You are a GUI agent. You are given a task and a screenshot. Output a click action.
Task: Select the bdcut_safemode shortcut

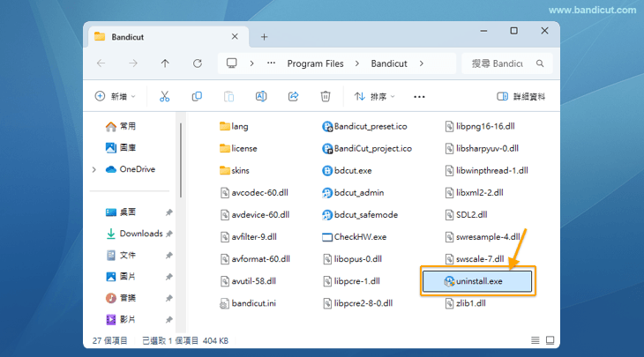(x=360, y=215)
